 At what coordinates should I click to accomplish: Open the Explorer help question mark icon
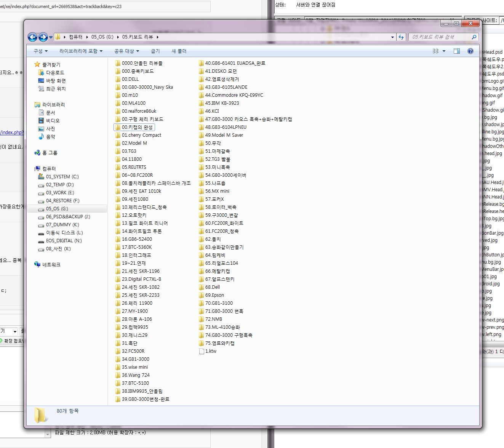(x=470, y=51)
